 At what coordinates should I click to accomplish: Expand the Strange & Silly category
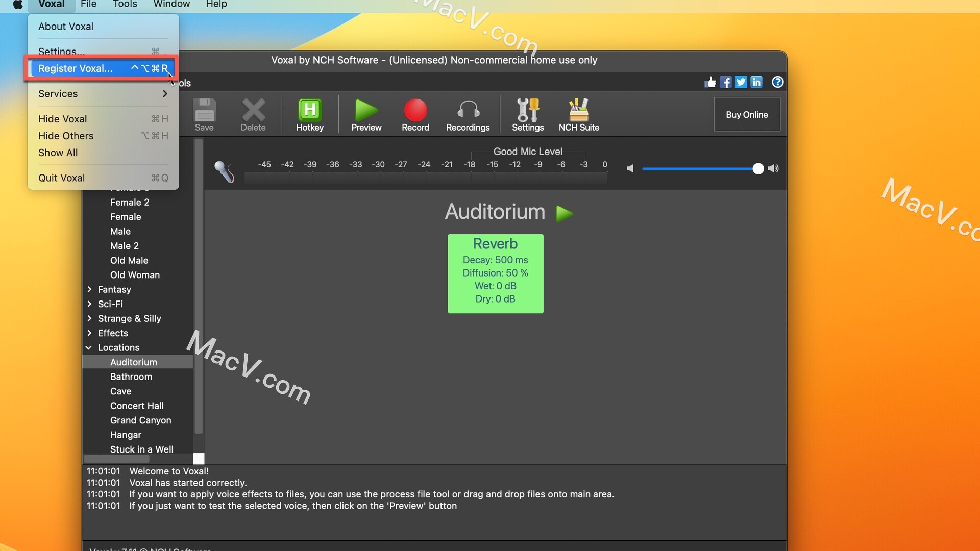[x=89, y=318]
